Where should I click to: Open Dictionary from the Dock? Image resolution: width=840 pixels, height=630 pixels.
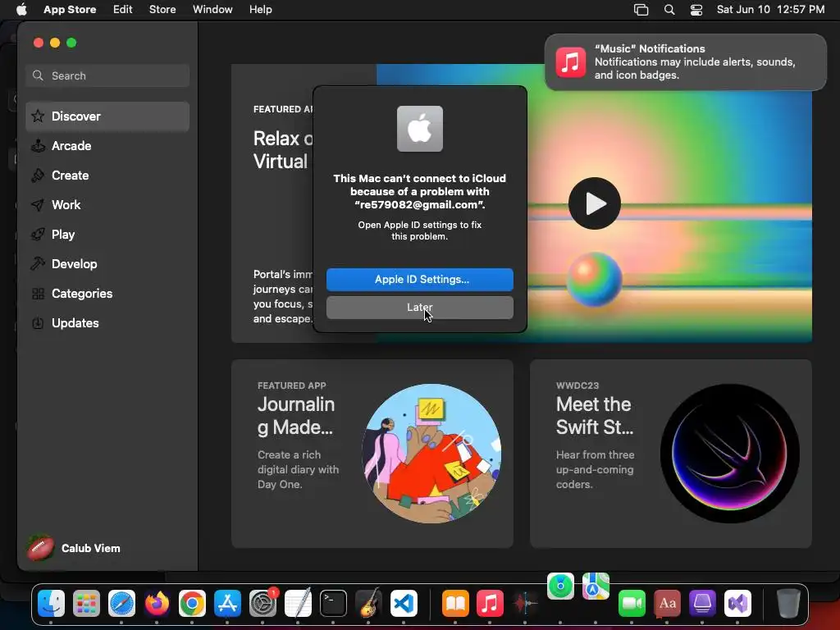point(667,603)
